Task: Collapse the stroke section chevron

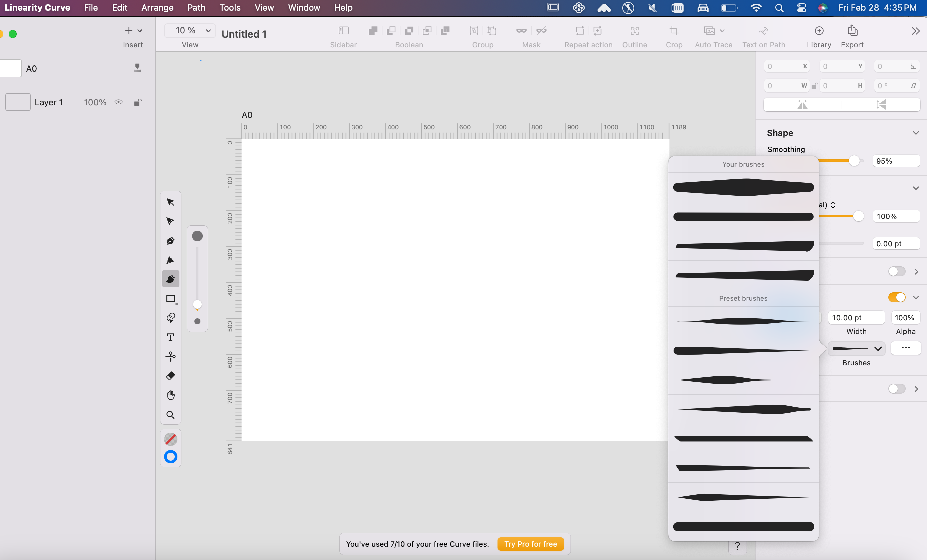Action: point(916,297)
